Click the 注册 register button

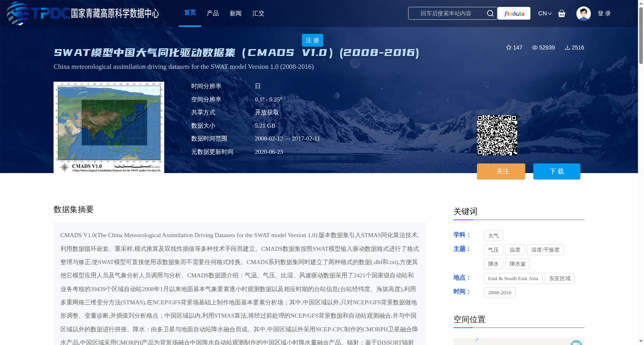pyautogui.click(x=312, y=40)
